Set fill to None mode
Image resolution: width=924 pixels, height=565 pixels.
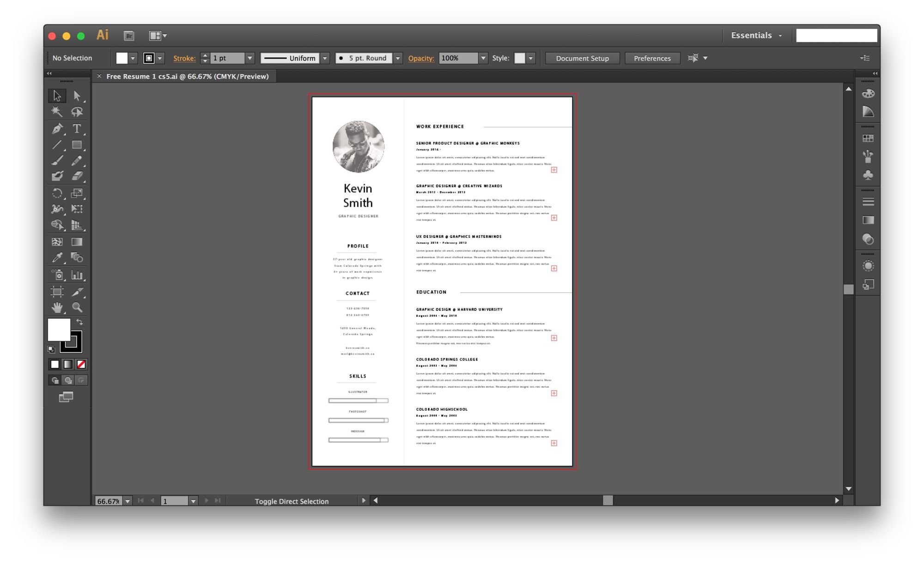click(x=81, y=364)
